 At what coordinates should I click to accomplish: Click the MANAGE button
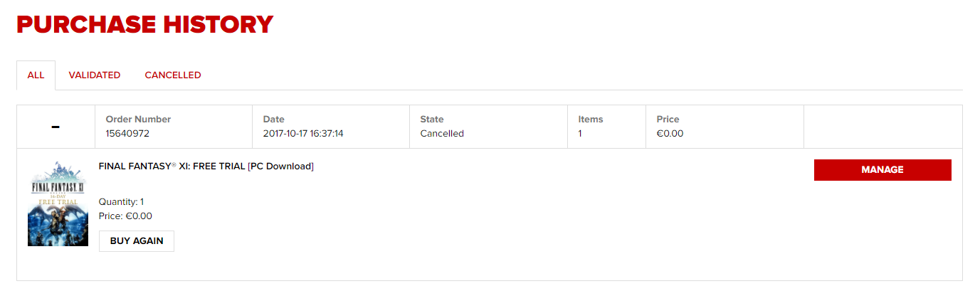coord(882,170)
